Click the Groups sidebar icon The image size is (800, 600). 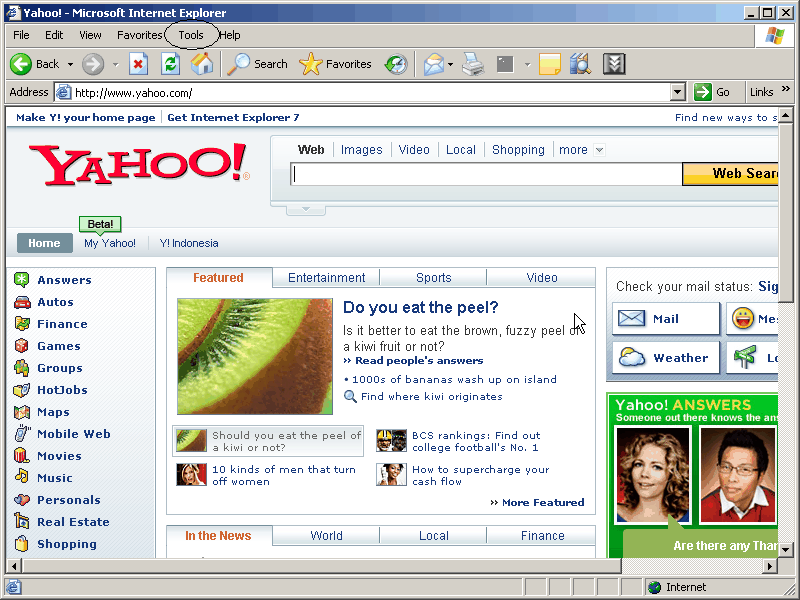tap(21, 368)
